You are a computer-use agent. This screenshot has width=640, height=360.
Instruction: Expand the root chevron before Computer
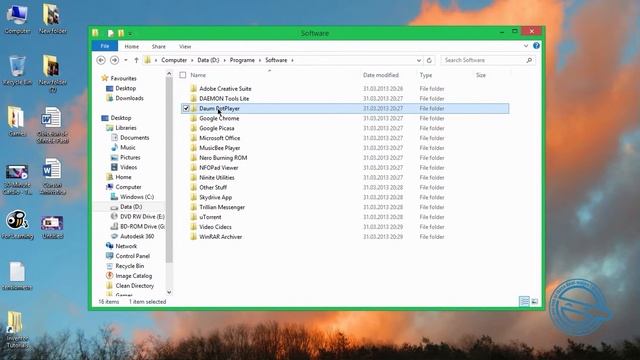point(156,60)
